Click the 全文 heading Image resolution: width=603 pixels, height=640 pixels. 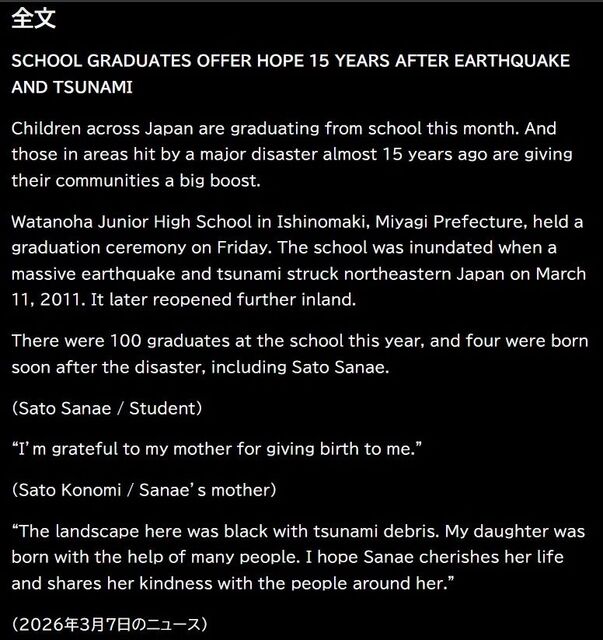click(x=33, y=18)
